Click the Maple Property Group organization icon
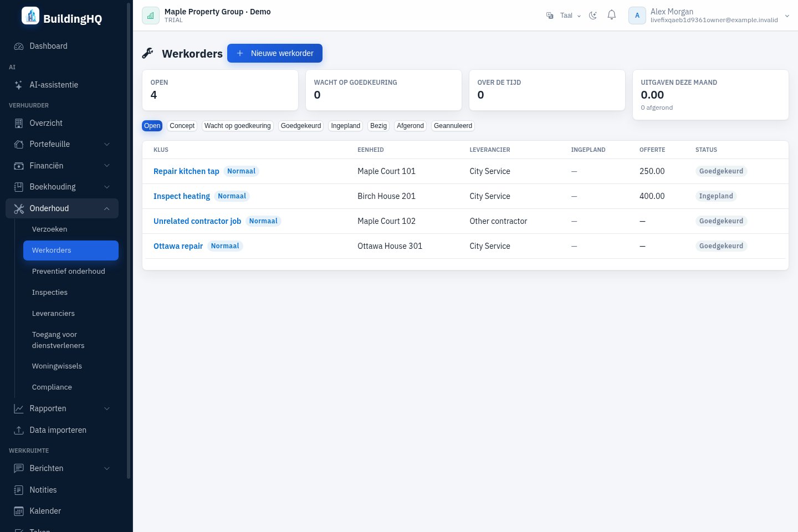 (151, 16)
